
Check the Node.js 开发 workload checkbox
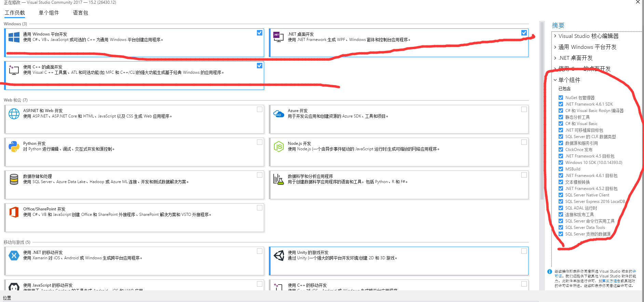click(524, 142)
